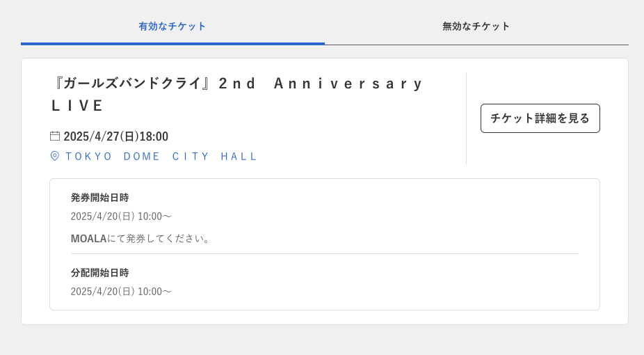Click the blue underline of the active tab
The height and width of the screenshot is (355, 644).
(172, 43)
